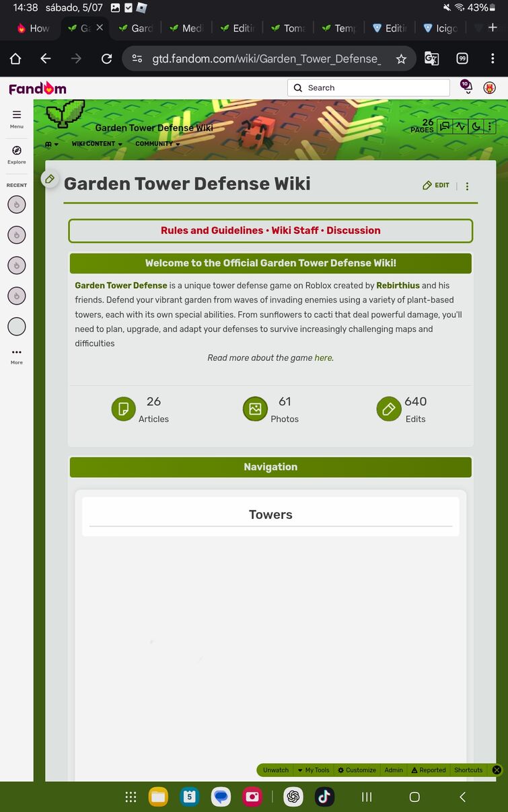Bookmark page with star icon
This screenshot has width=508, height=812.
pyautogui.click(x=401, y=59)
